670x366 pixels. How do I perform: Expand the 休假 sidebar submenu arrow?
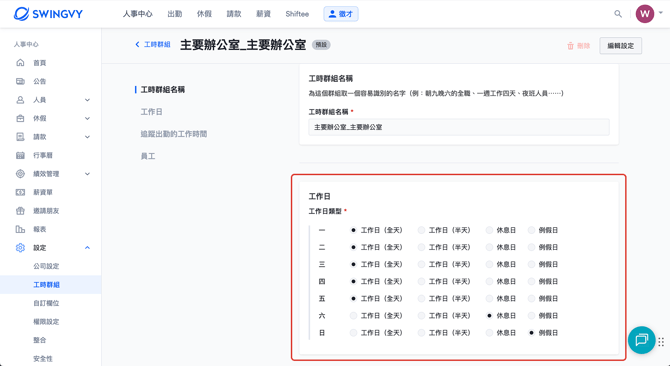[87, 118]
